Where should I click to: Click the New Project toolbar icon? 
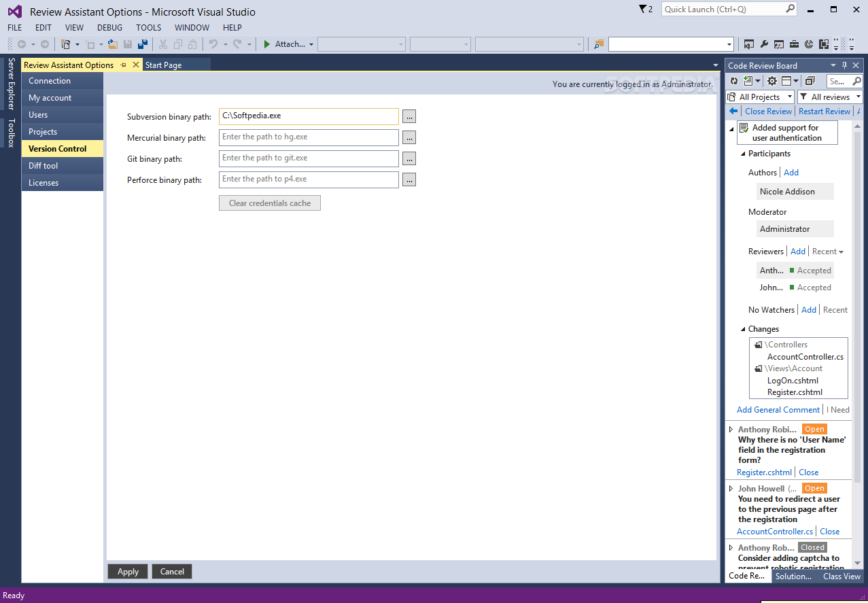(66, 44)
